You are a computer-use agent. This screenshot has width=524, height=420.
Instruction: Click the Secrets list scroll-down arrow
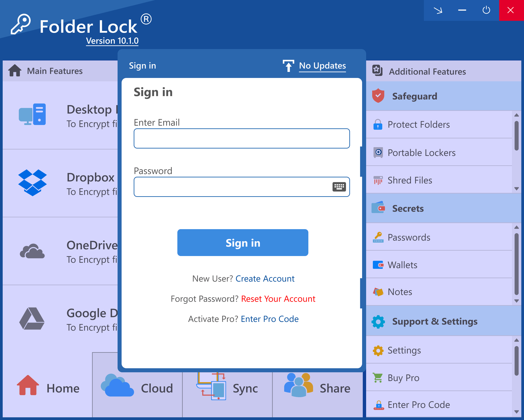(x=517, y=301)
